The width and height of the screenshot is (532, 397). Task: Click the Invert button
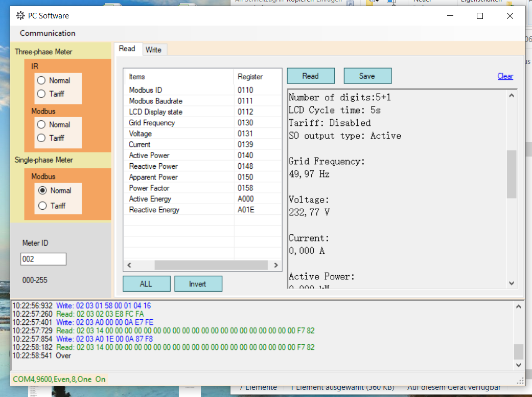click(x=198, y=284)
